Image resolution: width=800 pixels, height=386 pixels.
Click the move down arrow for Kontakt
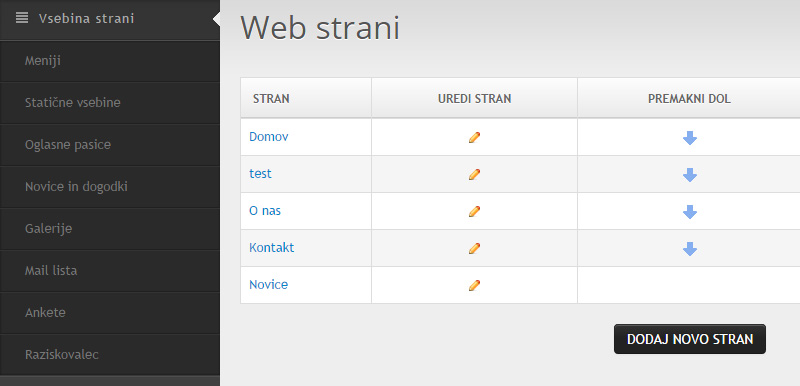tap(690, 249)
